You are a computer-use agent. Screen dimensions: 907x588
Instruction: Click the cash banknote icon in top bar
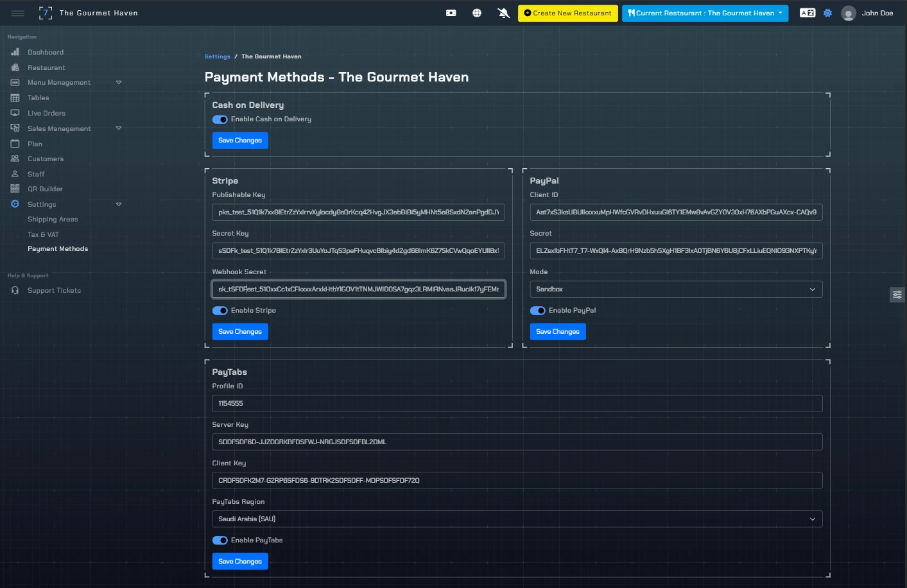tap(451, 13)
